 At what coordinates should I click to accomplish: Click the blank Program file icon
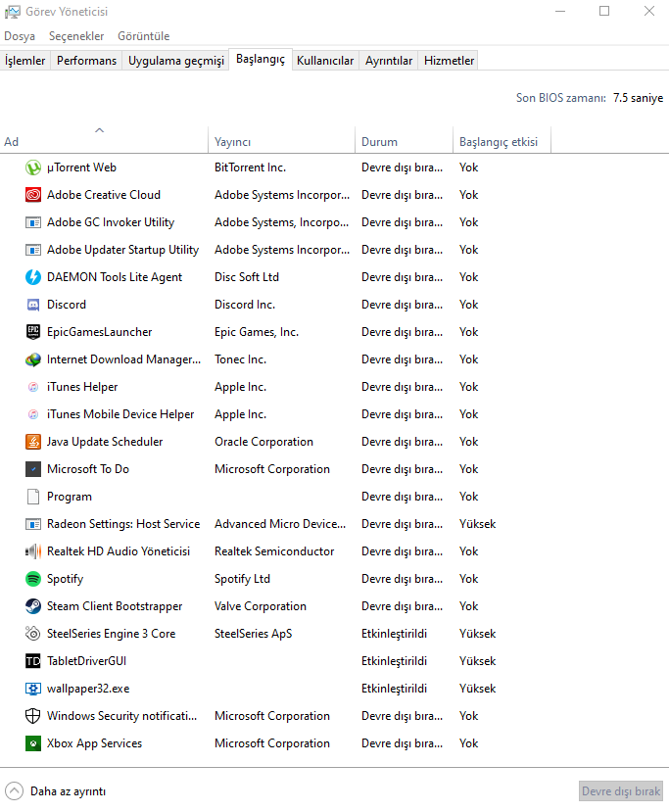tap(33, 497)
